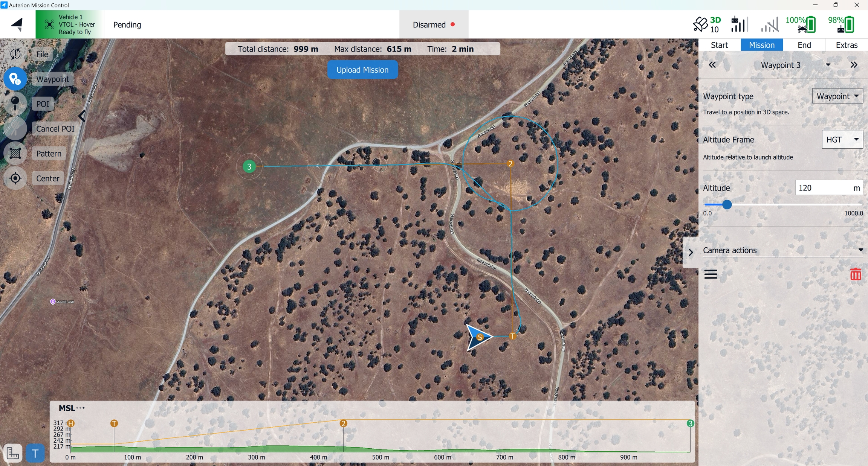Open the Altitude Frame HGT dropdown
Screen dimensions: 868x466
click(x=842, y=140)
